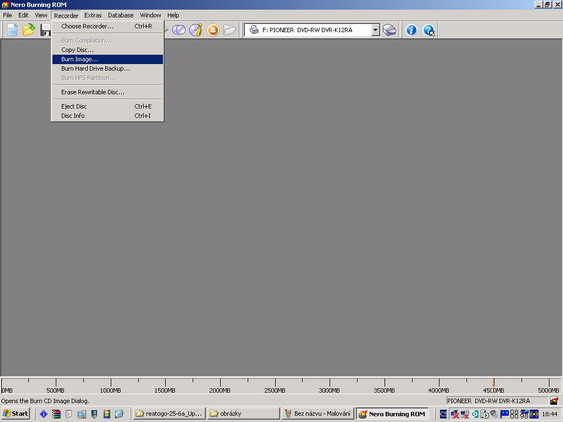Viewport: 563px width, 422px height.
Task: Click the 4500MB marker on capacity ruler
Action: (x=493, y=386)
